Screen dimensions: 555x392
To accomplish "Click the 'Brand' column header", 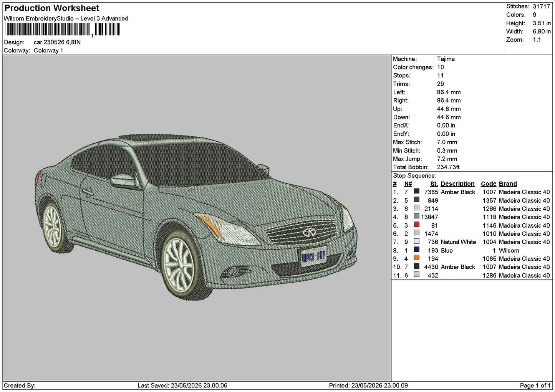I will 508,184.
